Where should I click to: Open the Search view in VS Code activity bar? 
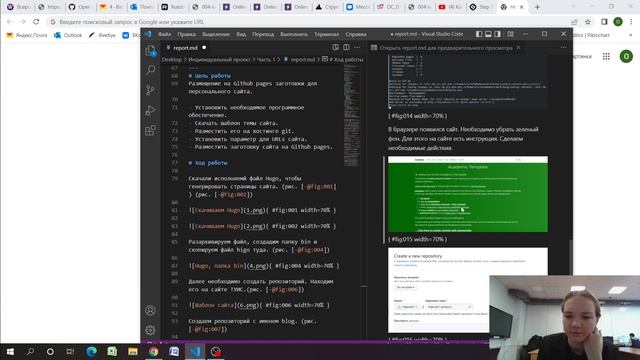(150, 70)
